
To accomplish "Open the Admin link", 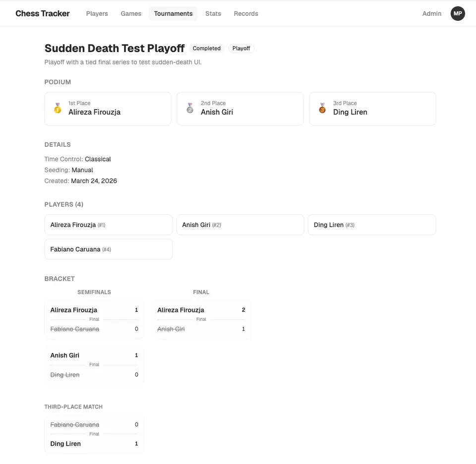I will coord(432,14).
